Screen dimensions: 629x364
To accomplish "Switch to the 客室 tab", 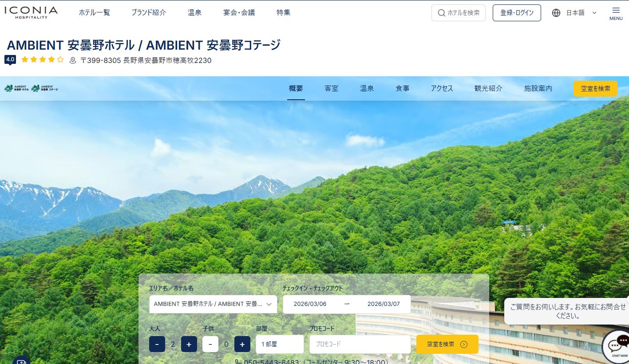I will 331,88.
